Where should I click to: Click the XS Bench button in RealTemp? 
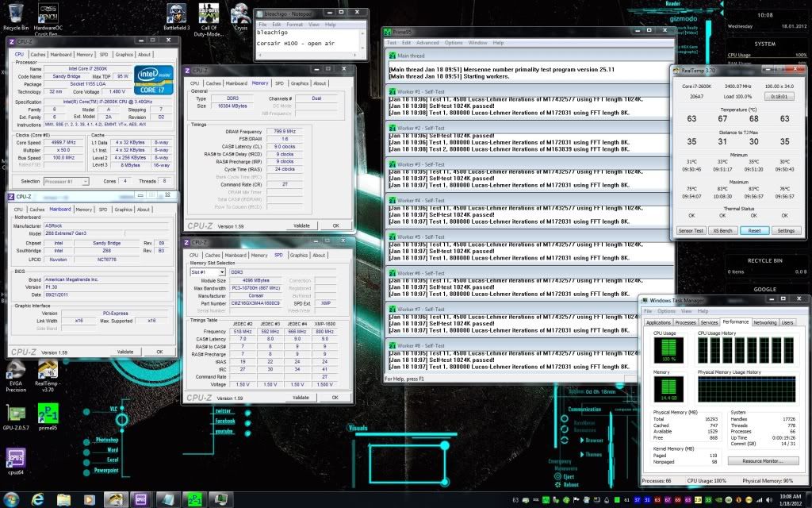[722, 231]
